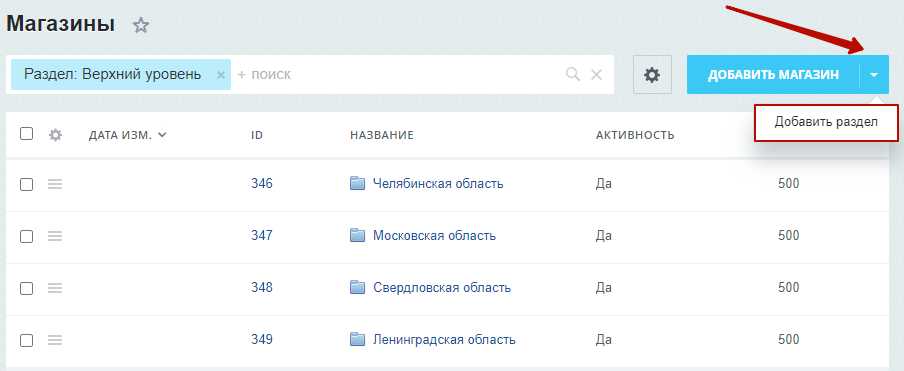Open list settings gear button
The width and height of the screenshot is (904, 371).
(x=652, y=74)
